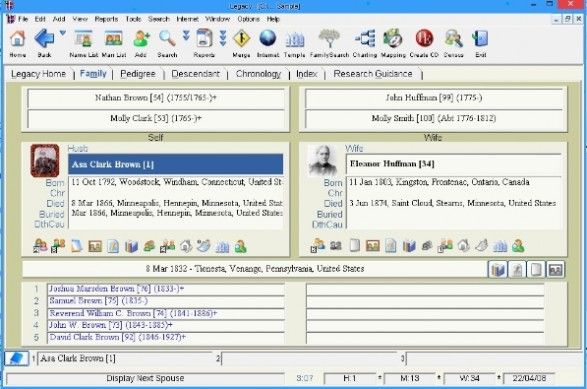Open husband's Pictures icon
The height and width of the screenshot is (389, 587).
(95, 246)
